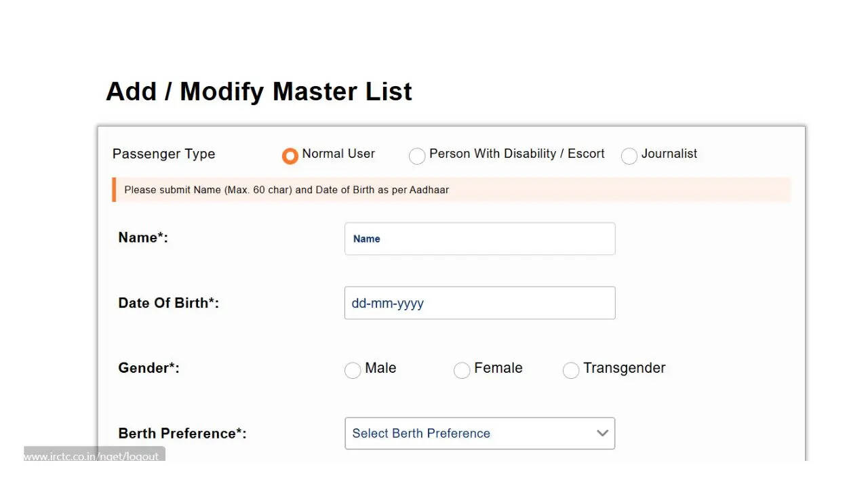Viewport: 868px width, 488px height.
Task: Select the Normal User passenger type
Action: pos(290,156)
